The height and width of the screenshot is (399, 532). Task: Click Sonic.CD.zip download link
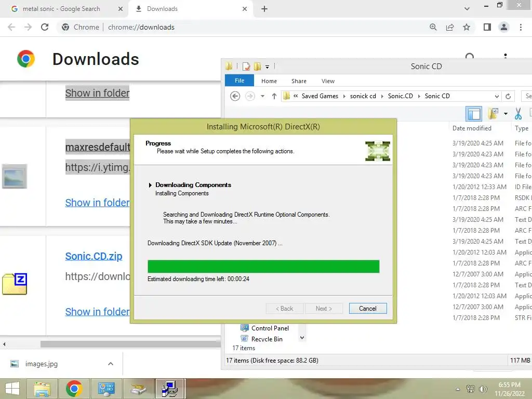pyautogui.click(x=94, y=256)
